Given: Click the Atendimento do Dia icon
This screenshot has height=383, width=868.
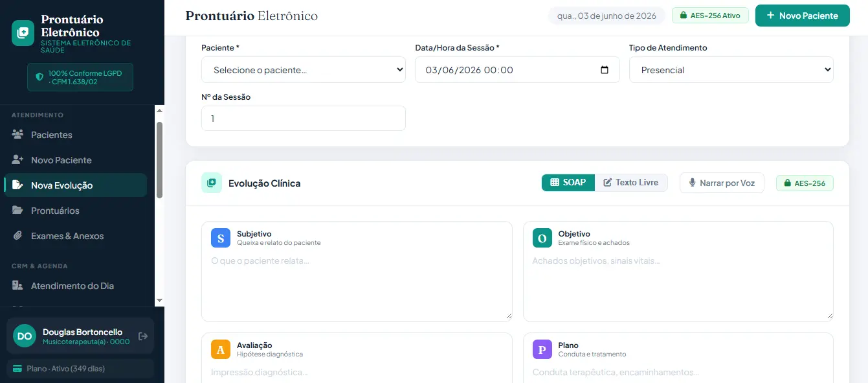Looking at the screenshot, I should coord(17,286).
